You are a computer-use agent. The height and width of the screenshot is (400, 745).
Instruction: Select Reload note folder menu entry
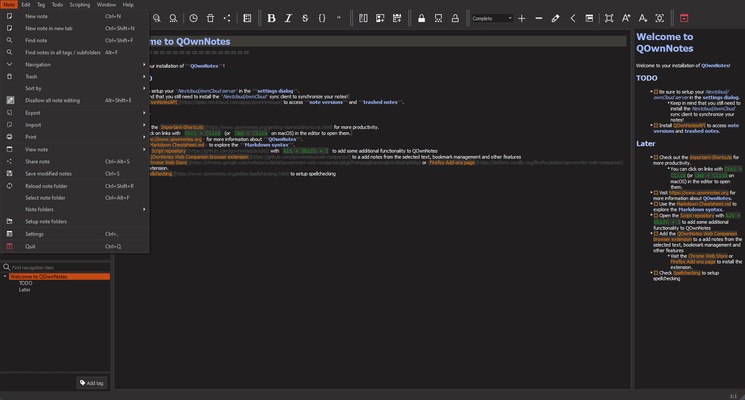tap(75, 186)
